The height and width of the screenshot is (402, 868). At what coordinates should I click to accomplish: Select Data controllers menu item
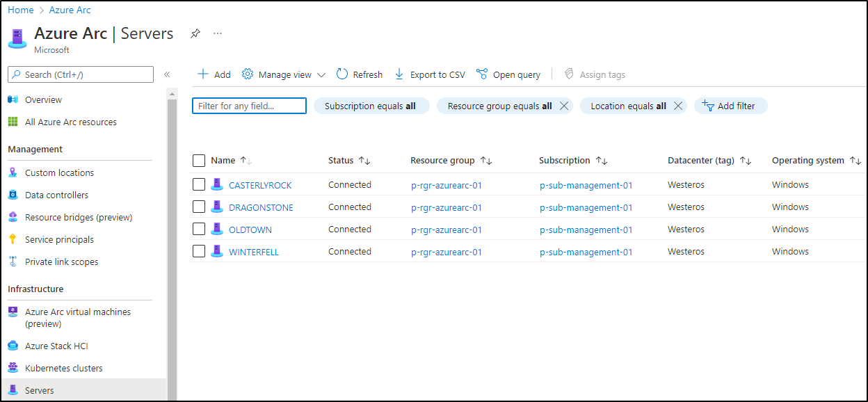tap(56, 195)
